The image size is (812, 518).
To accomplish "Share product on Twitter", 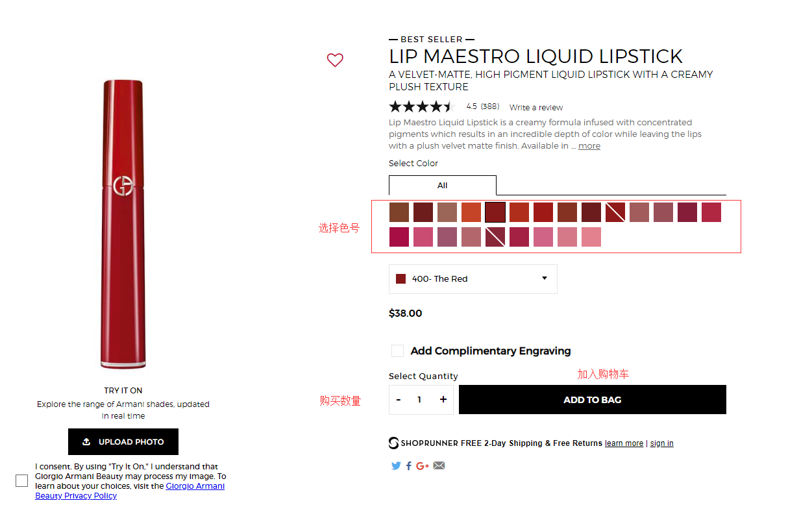I will (x=396, y=465).
